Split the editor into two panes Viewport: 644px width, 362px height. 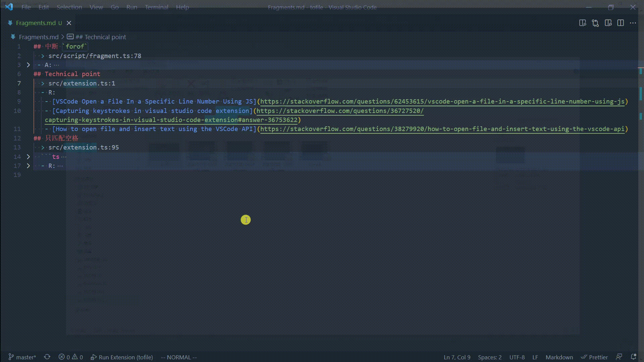pyautogui.click(x=621, y=23)
